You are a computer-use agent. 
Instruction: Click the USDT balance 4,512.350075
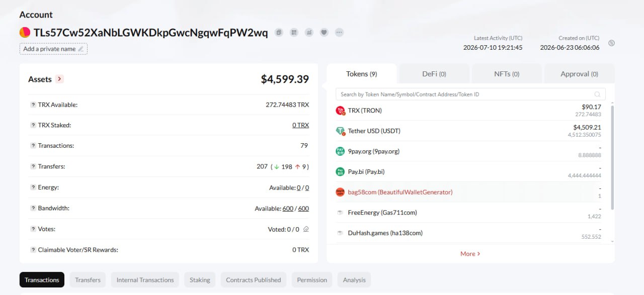coord(584,135)
